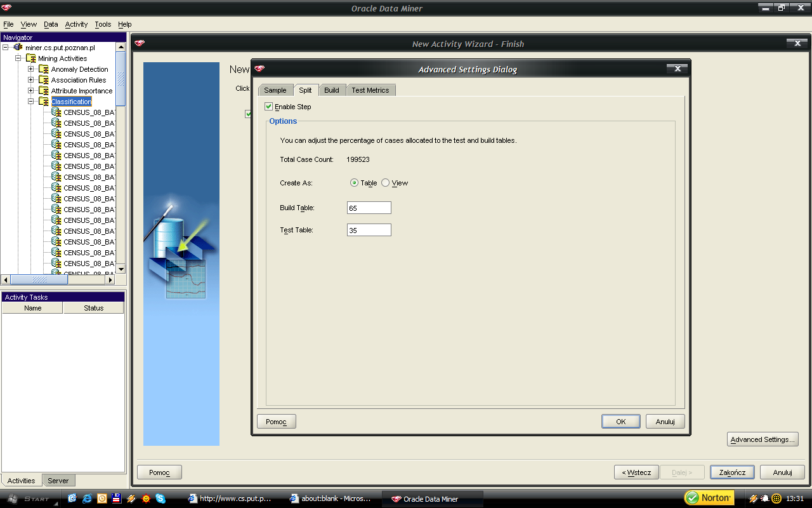812x508 pixels.
Task: Click the floppy disk quick launch icon
Action: point(116,498)
